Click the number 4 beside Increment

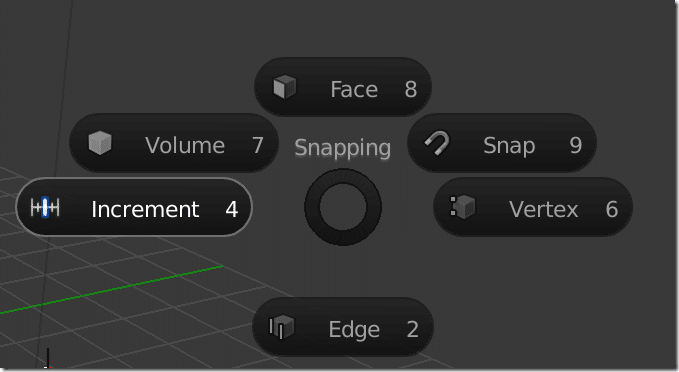pos(232,210)
